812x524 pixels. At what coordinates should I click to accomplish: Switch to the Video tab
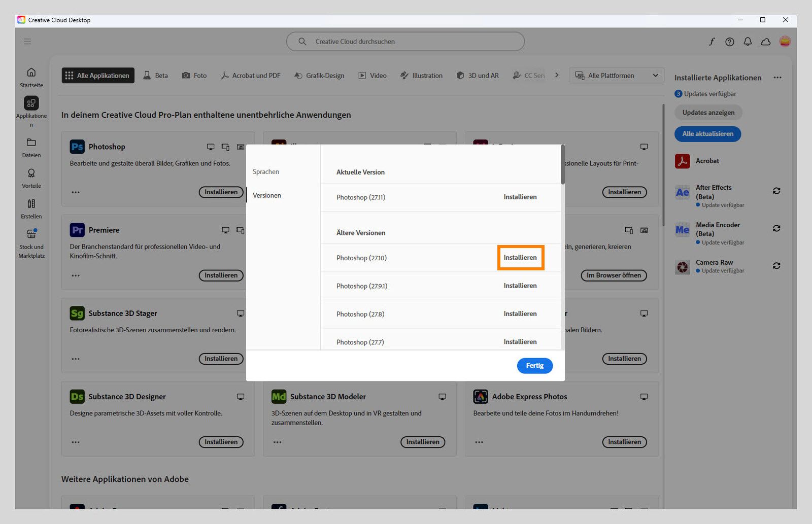(x=373, y=76)
